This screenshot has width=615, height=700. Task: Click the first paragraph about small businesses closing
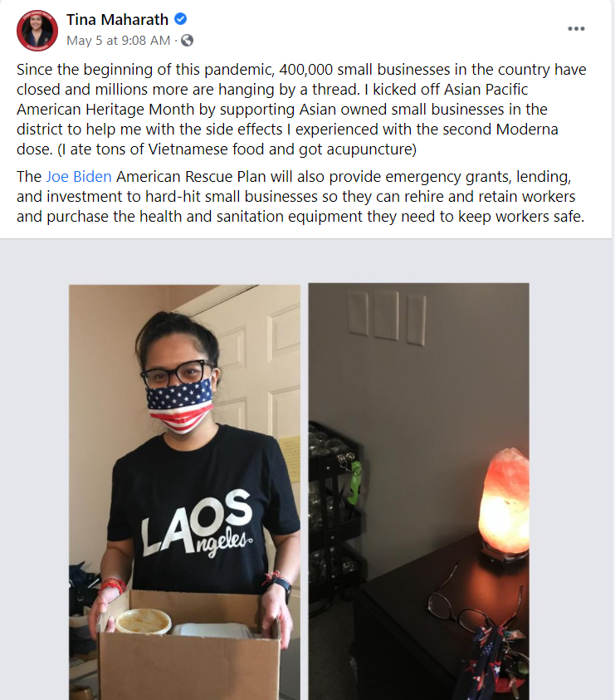point(301,110)
